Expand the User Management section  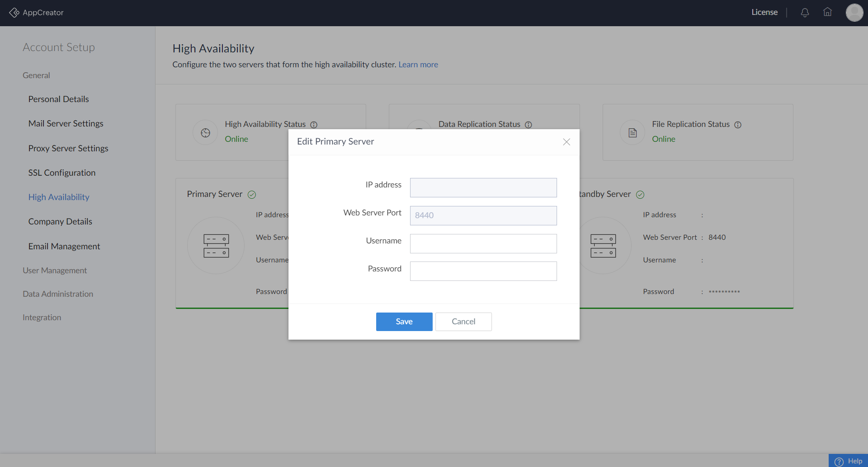[x=55, y=271]
